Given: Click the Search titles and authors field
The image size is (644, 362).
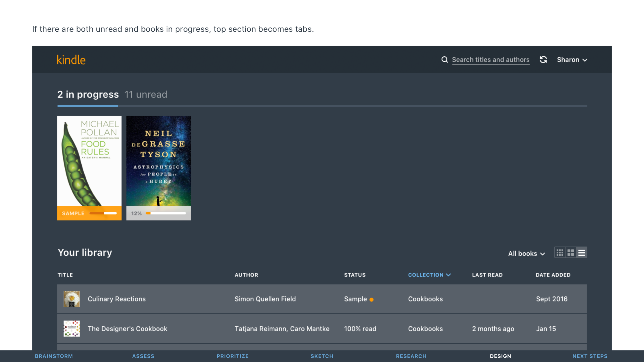Looking at the screenshot, I should click(490, 60).
